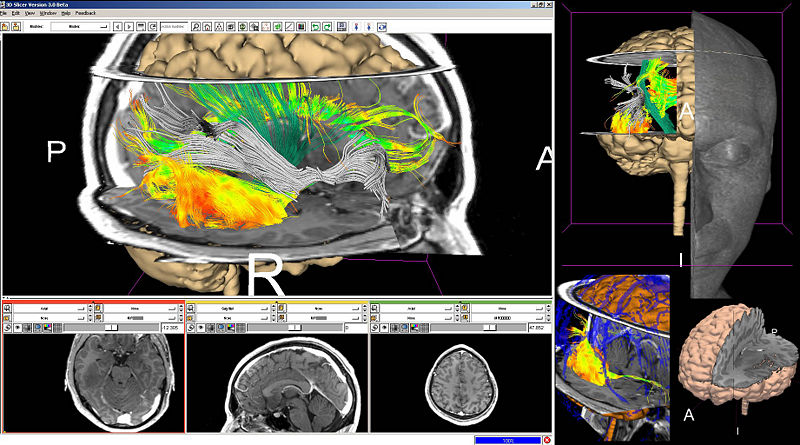Expand the Modules dropdown in toolbar
This screenshot has height=445, width=800.
80,25
